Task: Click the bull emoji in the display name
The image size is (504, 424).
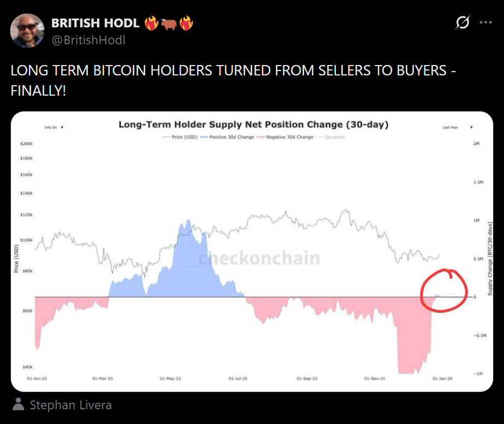Action: pyautogui.click(x=169, y=23)
